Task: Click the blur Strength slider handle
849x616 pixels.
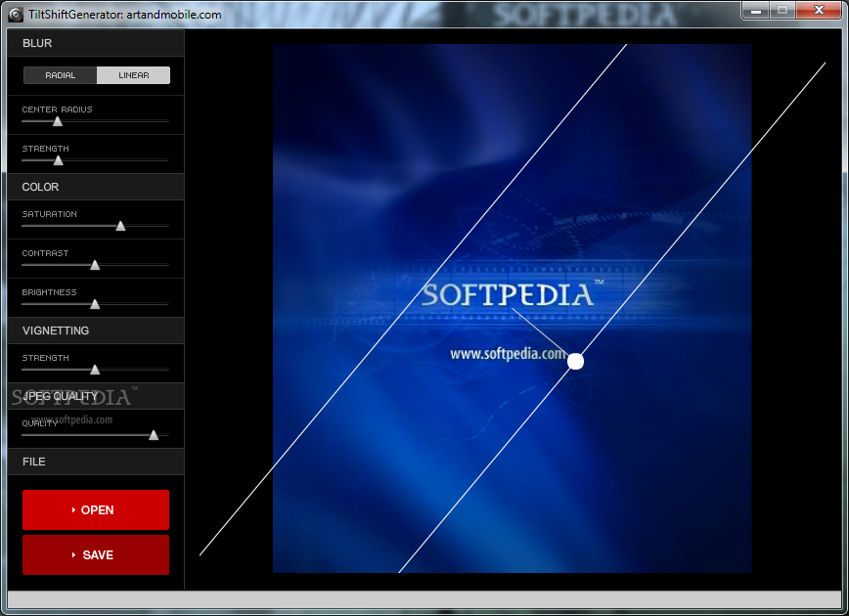Action: click(59, 160)
